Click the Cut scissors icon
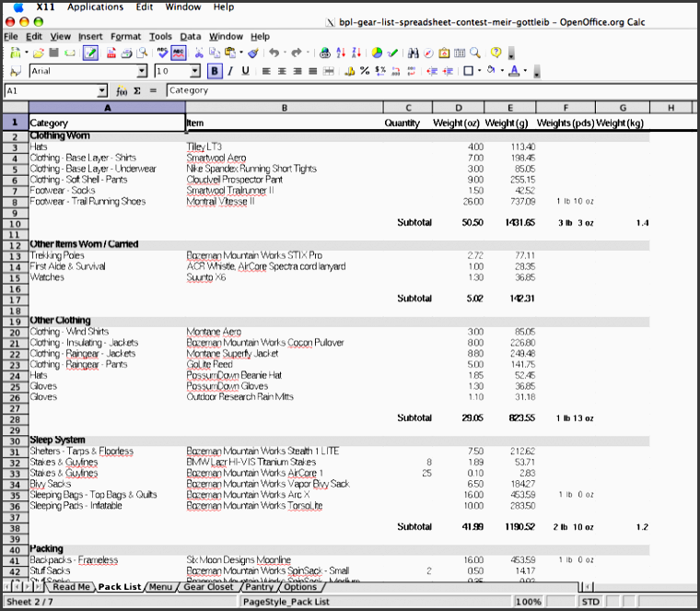Image resolution: width=700 pixels, height=611 pixels. (x=197, y=53)
